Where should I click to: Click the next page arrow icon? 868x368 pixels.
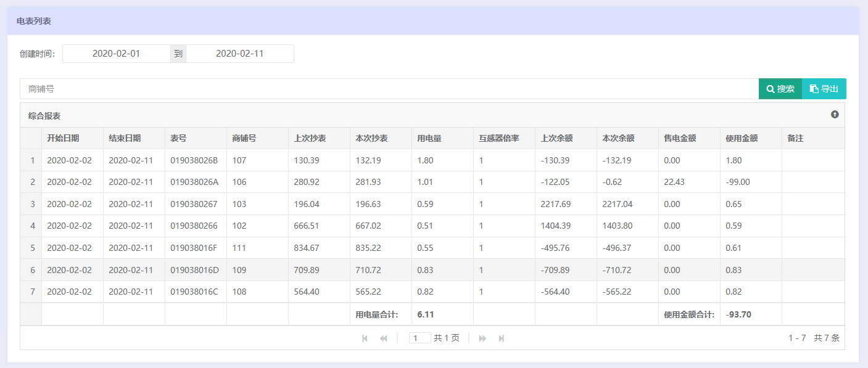tap(482, 338)
